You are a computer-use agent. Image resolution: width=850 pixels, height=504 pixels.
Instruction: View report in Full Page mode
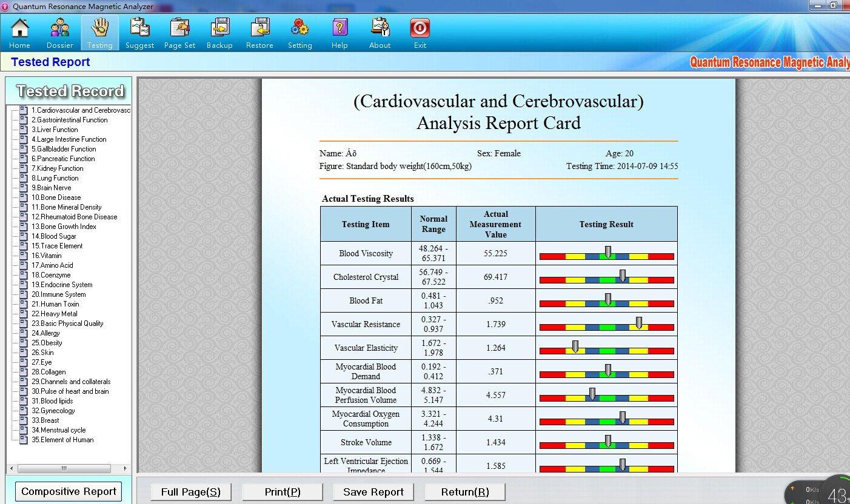pos(190,492)
